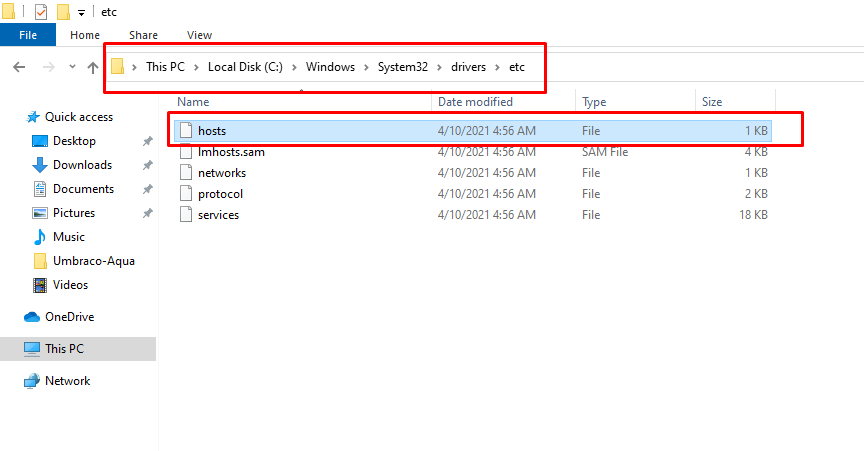Select This PC in the address breadcrumb

165,67
